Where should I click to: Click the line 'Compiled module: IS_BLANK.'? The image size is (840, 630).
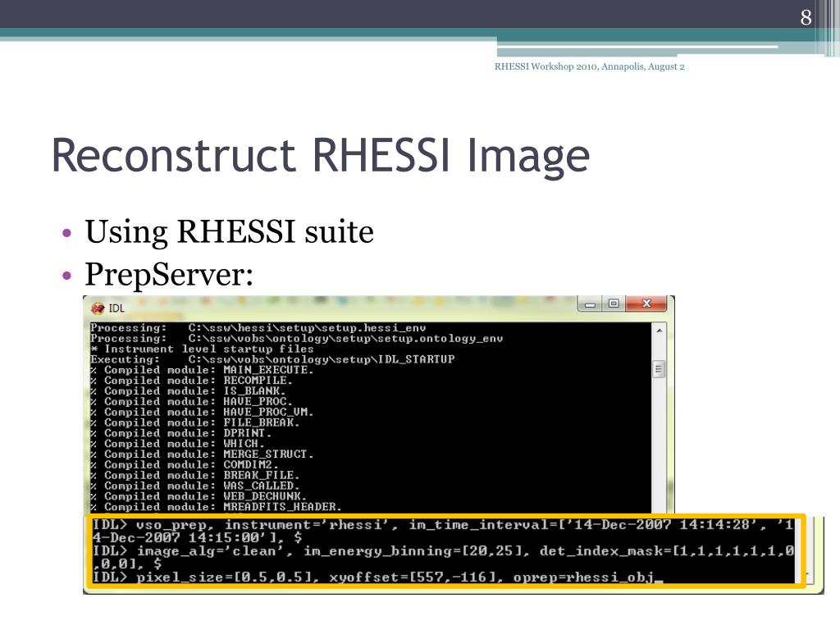pyautogui.click(x=188, y=391)
